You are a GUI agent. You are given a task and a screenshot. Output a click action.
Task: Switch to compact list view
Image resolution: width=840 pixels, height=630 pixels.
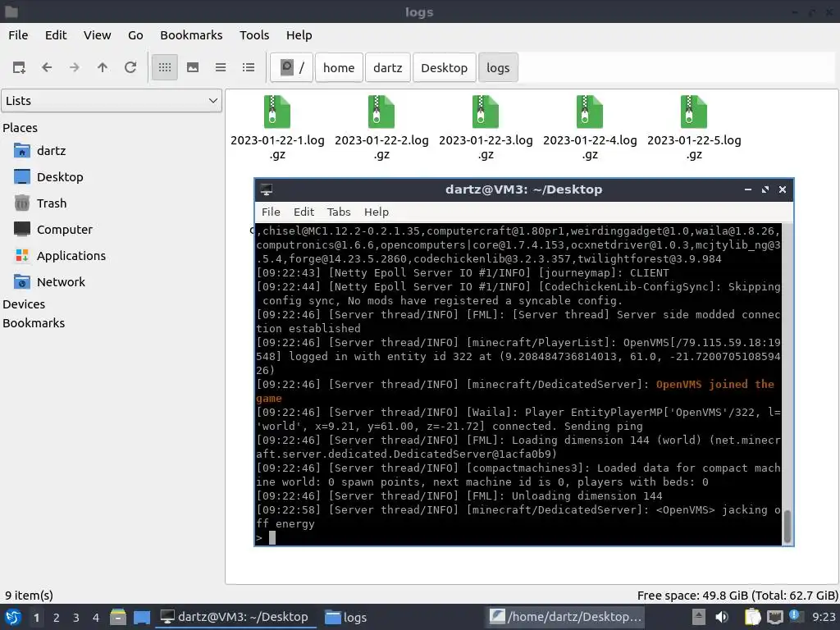point(221,67)
